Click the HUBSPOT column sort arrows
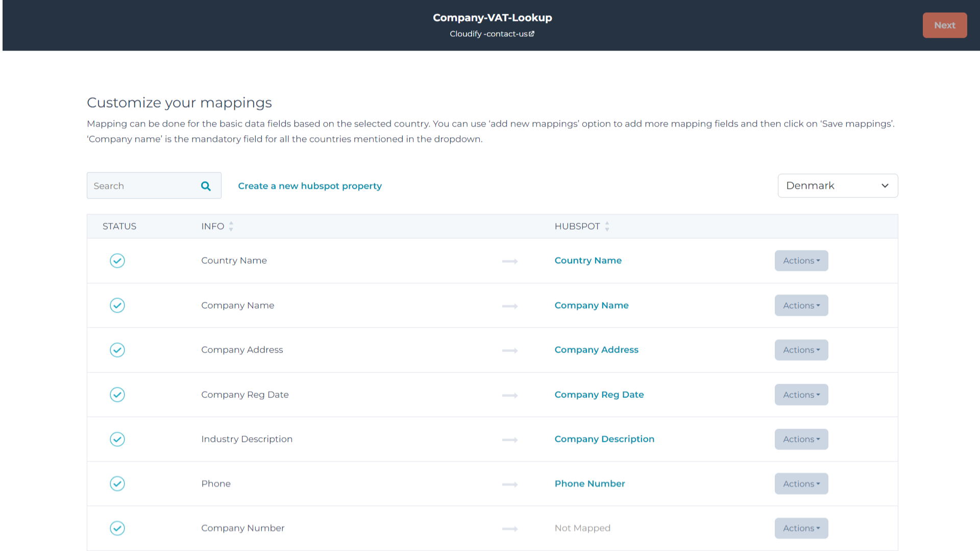Image resolution: width=980 pixels, height=551 pixels. coord(607,226)
